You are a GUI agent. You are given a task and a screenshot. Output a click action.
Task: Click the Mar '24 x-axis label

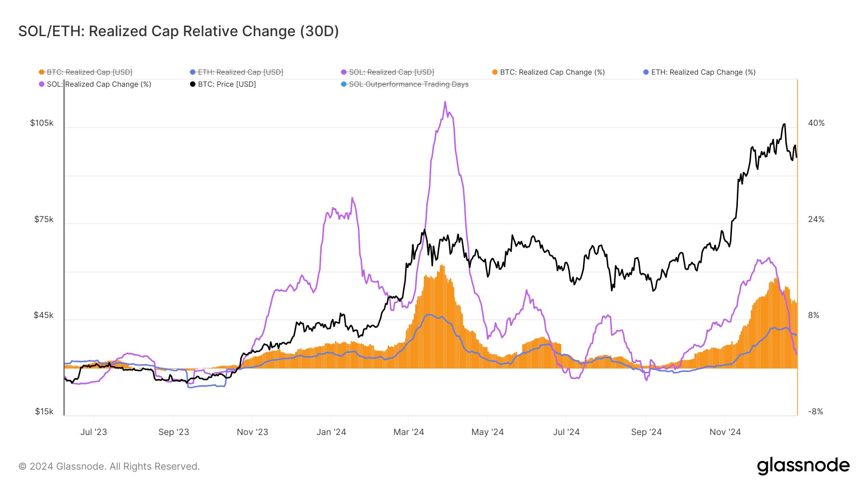(x=408, y=432)
